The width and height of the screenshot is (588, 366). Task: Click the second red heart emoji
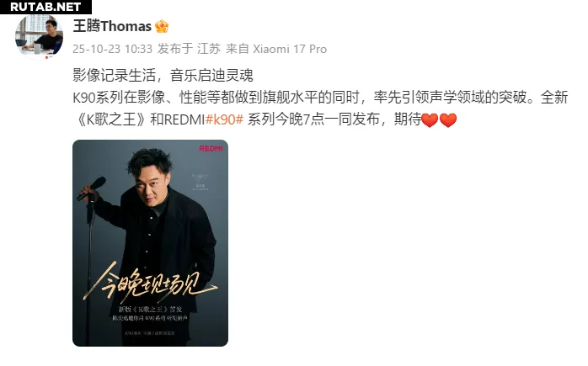(448, 120)
